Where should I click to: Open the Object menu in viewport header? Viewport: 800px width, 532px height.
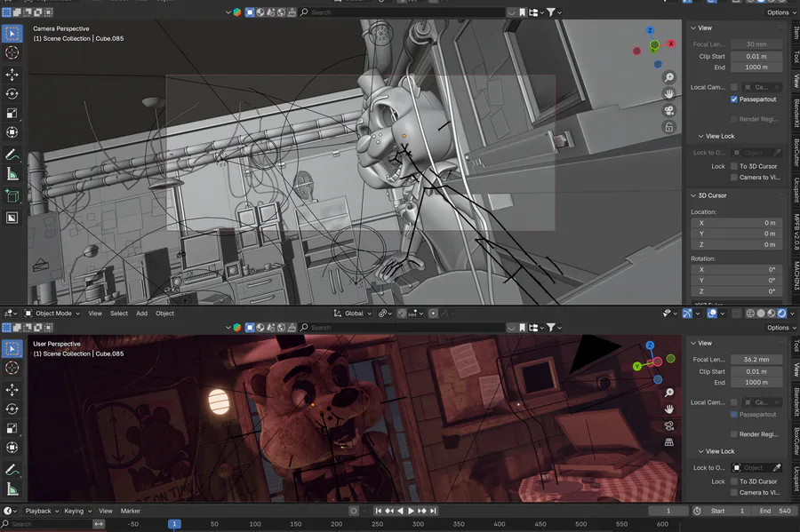[x=164, y=314]
